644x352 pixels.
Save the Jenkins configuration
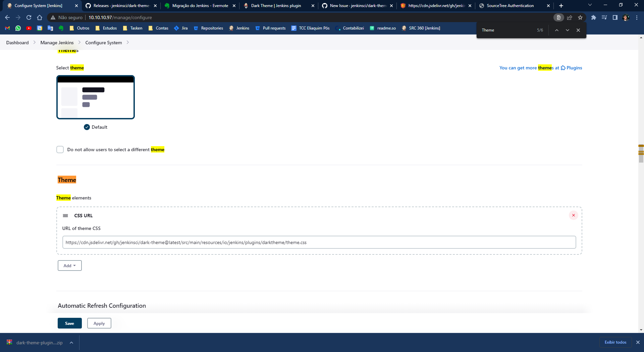tap(69, 323)
